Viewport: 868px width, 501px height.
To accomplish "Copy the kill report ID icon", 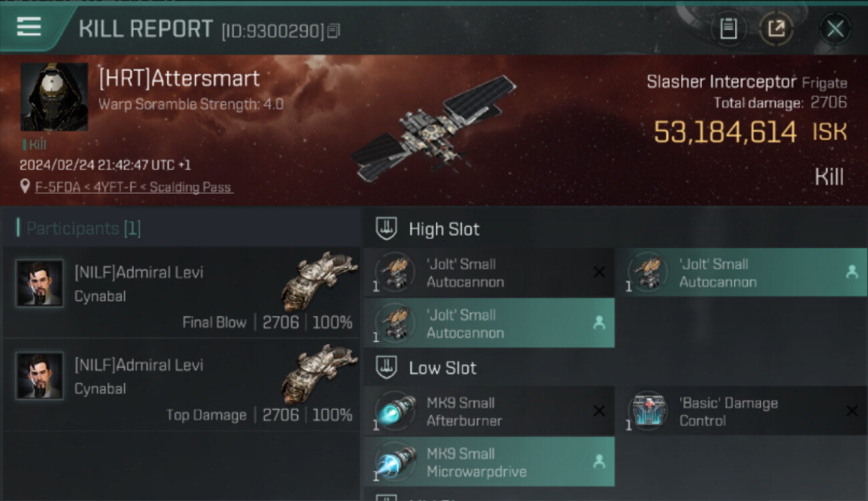I will point(334,31).
